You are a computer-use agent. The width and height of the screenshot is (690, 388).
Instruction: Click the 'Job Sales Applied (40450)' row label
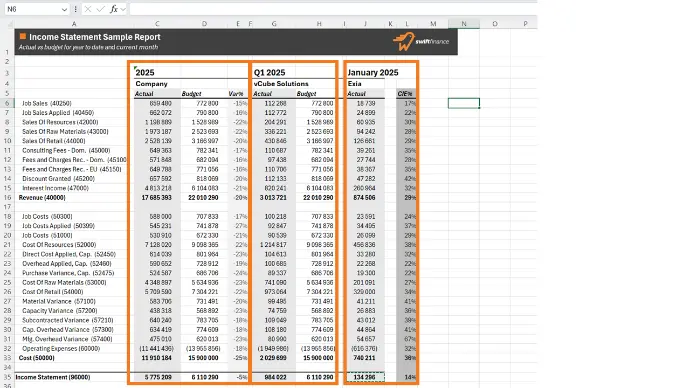(58, 113)
